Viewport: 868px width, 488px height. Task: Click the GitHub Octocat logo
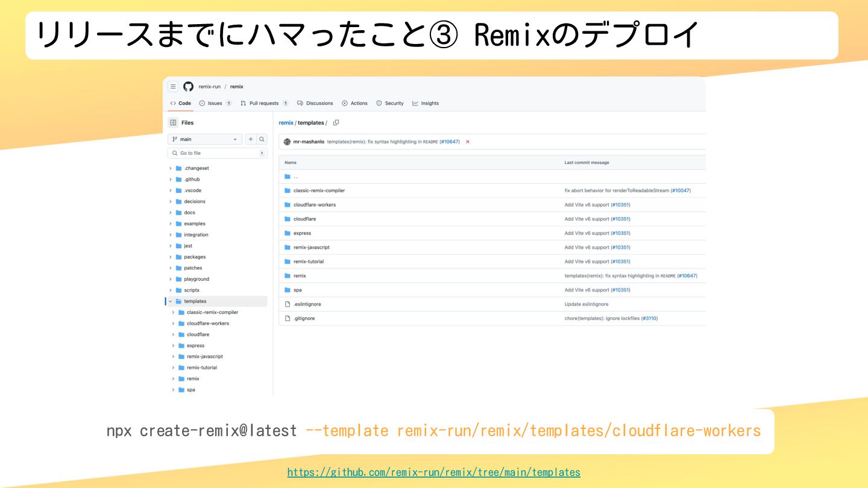tap(189, 87)
